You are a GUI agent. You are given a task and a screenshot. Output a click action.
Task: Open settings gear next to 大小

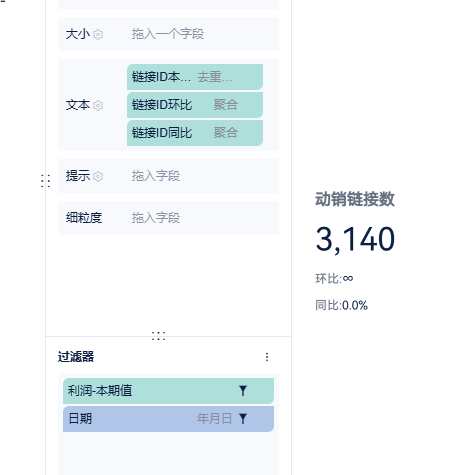tap(98, 34)
